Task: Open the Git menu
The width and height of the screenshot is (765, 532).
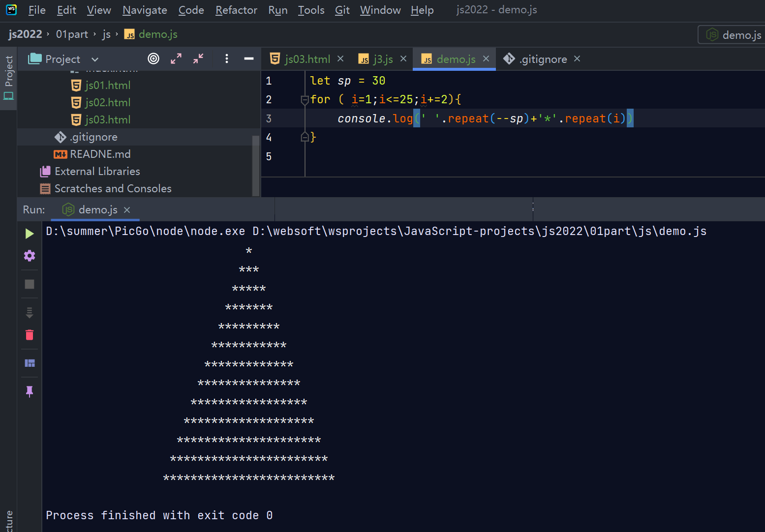Action: pyautogui.click(x=342, y=10)
